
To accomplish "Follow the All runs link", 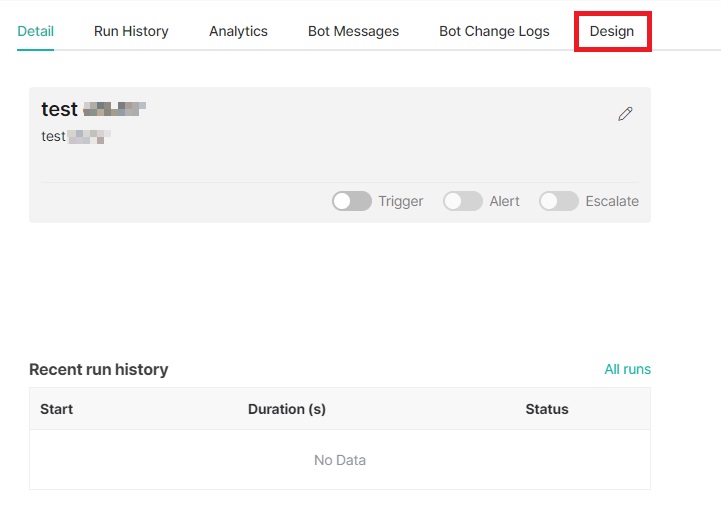I will point(627,369).
